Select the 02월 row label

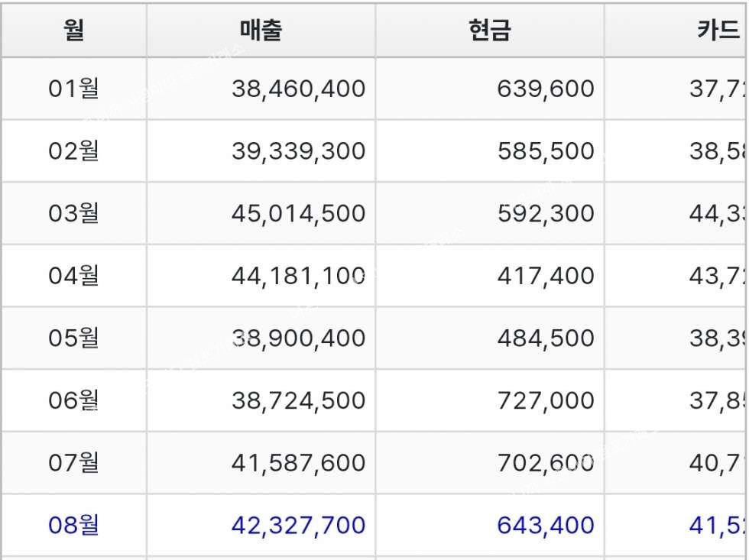(x=74, y=151)
